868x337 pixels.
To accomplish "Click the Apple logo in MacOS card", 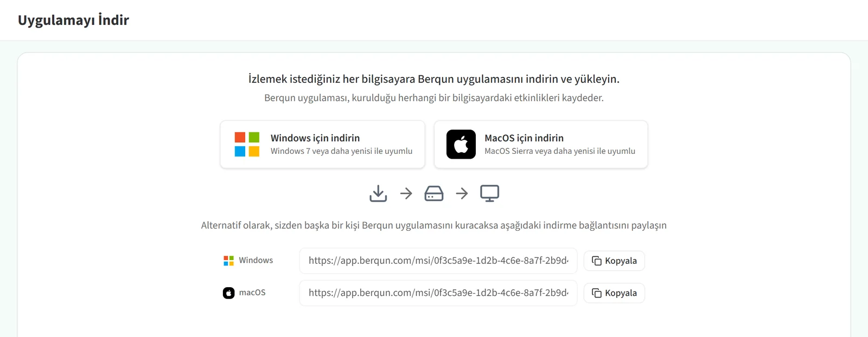I will (x=461, y=144).
